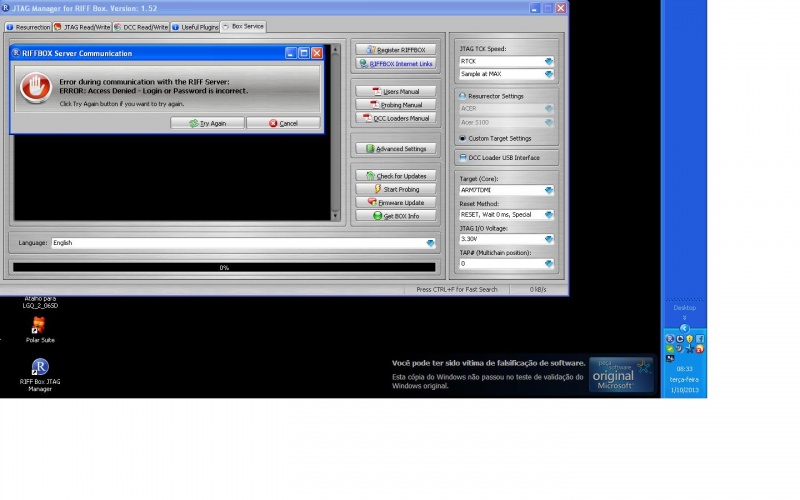Open the TAP# multichain position dropdown
This screenshot has height=500, width=800.
pyautogui.click(x=548, y=264)
